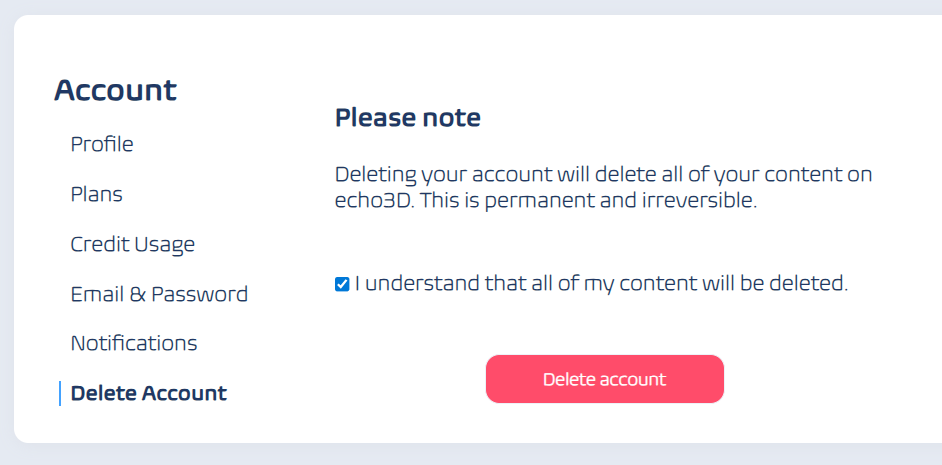Click the blue active marker beside Delete Account
This screenshot has height=465, width=942.
60,393
